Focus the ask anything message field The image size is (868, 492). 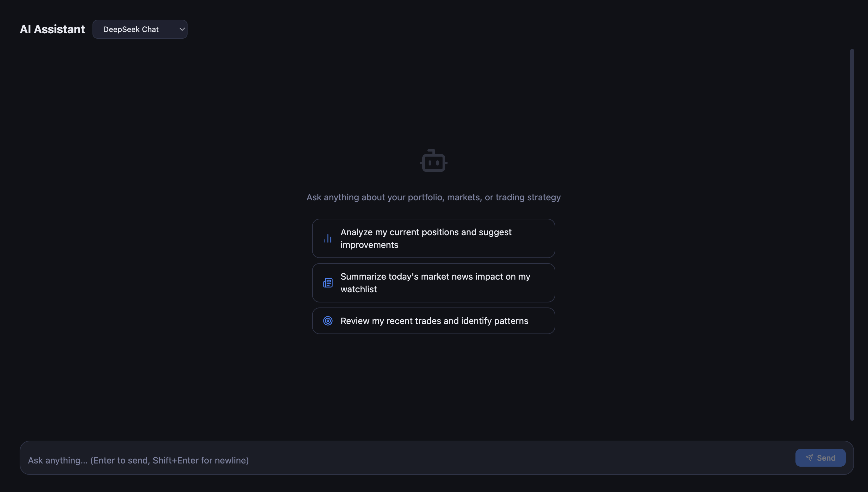[405, 460]
